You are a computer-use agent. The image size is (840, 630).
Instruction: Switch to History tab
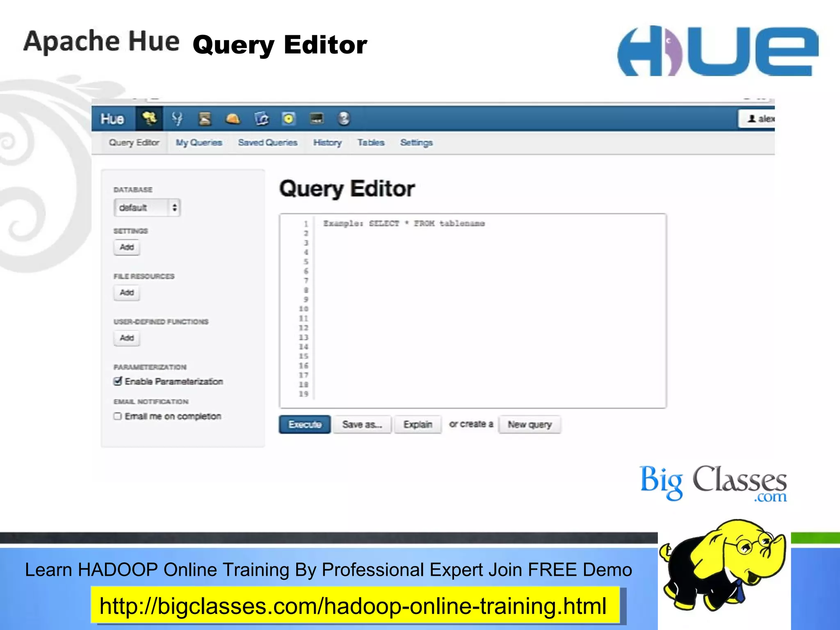pyautogui.click(x=327, y=143)
